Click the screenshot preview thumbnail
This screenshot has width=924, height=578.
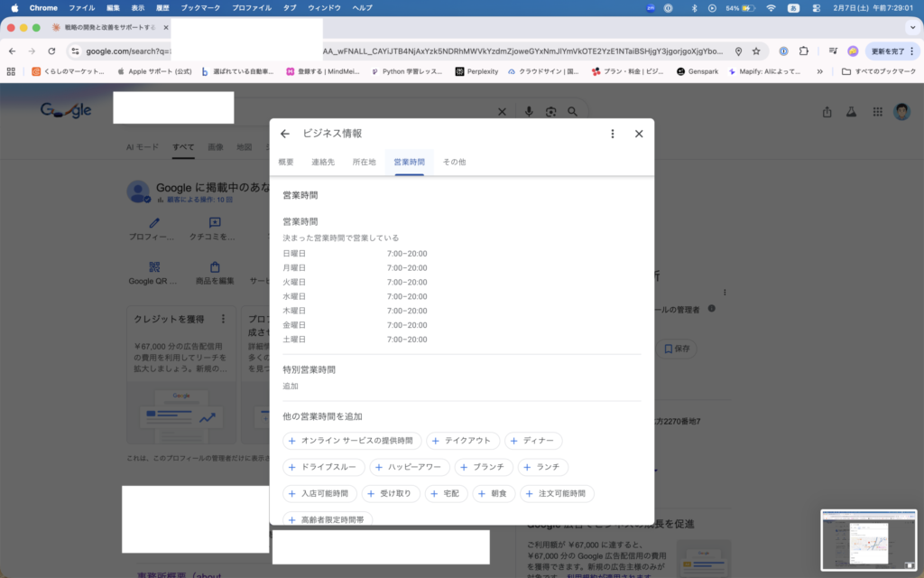coord(868,539)
